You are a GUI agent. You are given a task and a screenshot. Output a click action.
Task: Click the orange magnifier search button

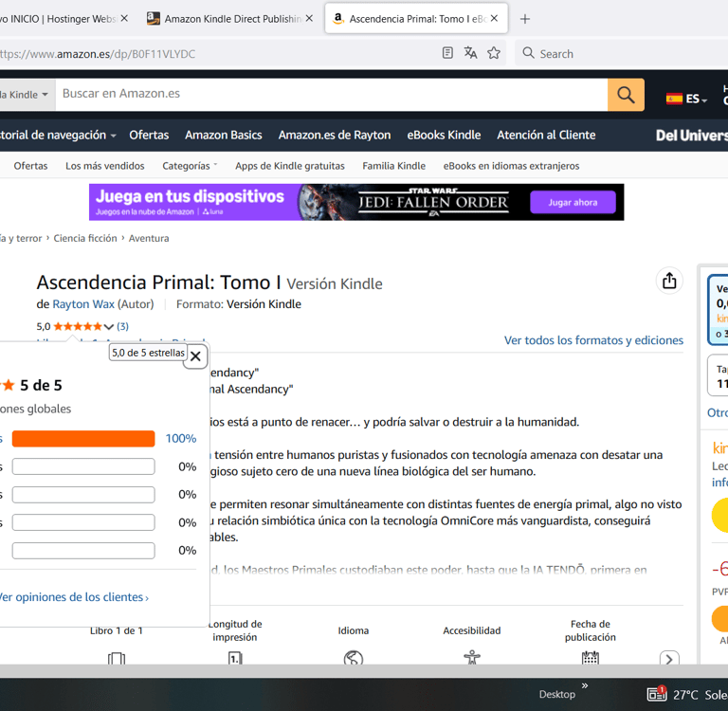(x=626, y=95)
